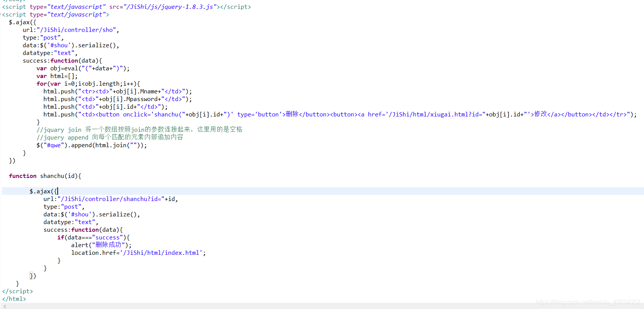Click the first type:"post" line
644x309 pixels.
(x=43, y=38)
